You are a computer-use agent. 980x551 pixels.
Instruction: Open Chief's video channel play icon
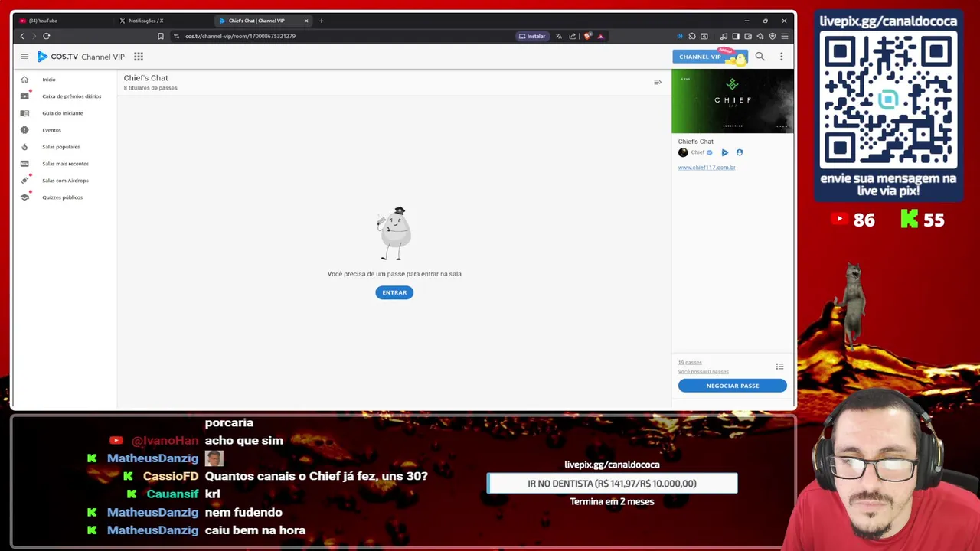tap(725, 152)
